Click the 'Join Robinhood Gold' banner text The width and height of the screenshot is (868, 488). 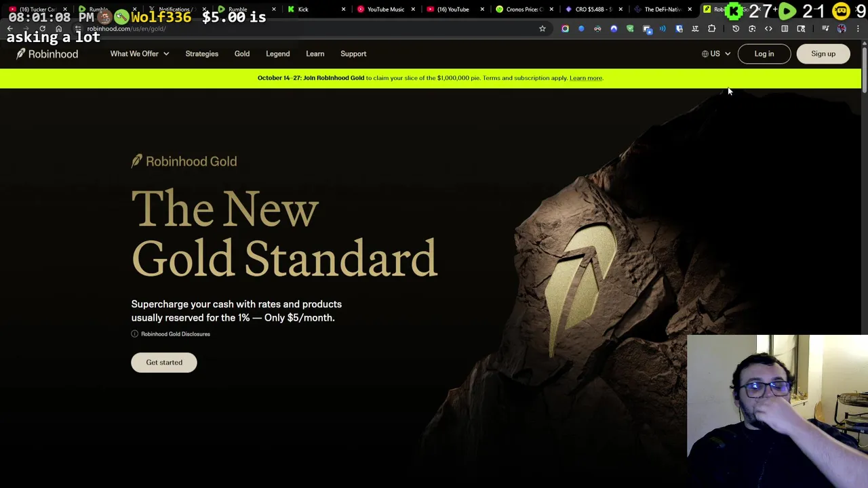click(334, 78)
